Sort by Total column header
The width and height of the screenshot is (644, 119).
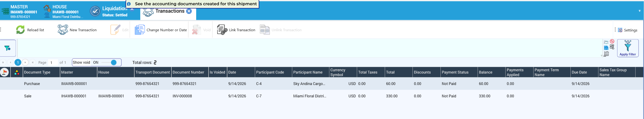click(x=399, y=72)
